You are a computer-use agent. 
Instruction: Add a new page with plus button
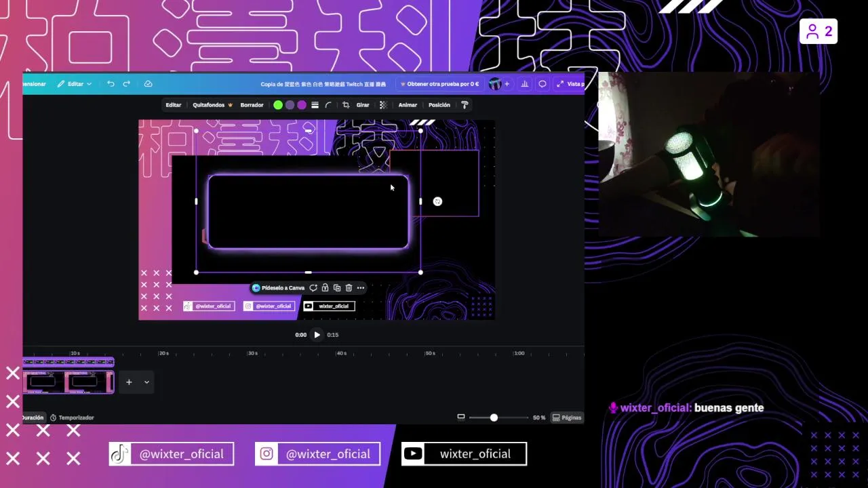[129, 382]
